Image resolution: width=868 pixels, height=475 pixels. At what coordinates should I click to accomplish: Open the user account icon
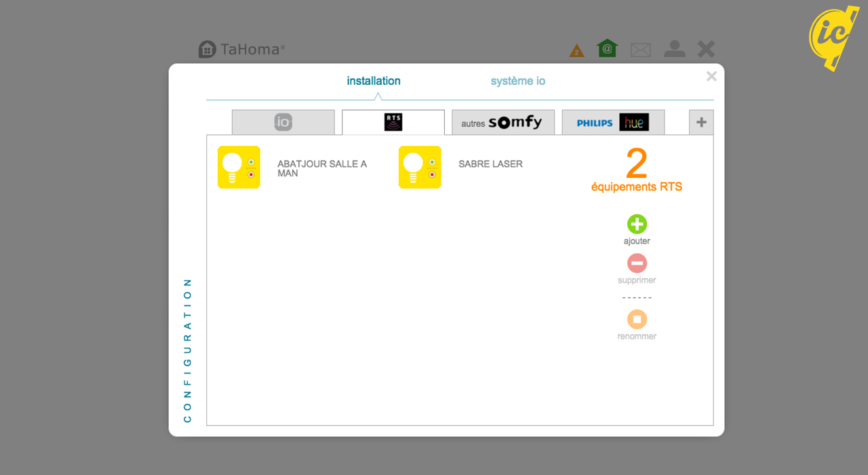click(674, 49)
